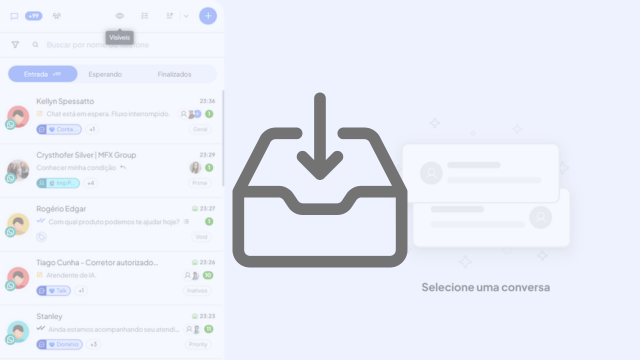The height and width of the screenshot is (360, 640).
Task: Click Stanley's avatar
Action: pos(18,332)
